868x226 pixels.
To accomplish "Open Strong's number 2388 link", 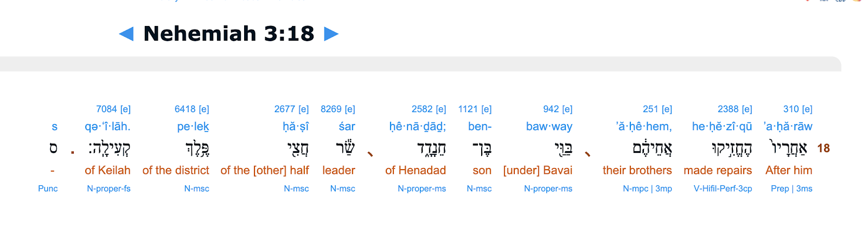I will click(727, 109).
